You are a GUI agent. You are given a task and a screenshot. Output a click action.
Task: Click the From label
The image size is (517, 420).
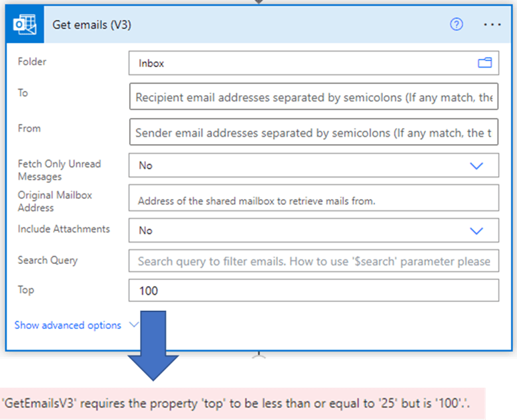29,128
